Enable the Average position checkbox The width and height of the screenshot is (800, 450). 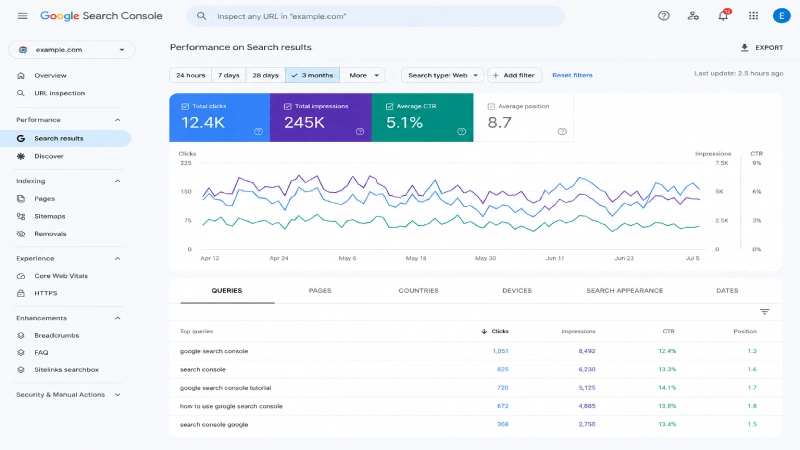click(x=491, y=107)
